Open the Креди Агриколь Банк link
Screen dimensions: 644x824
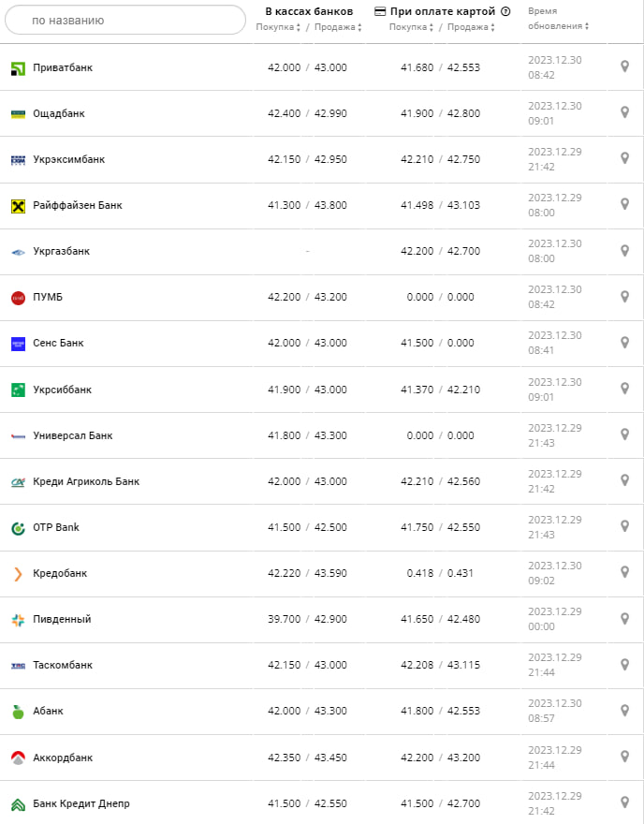(x=85, y=481)
